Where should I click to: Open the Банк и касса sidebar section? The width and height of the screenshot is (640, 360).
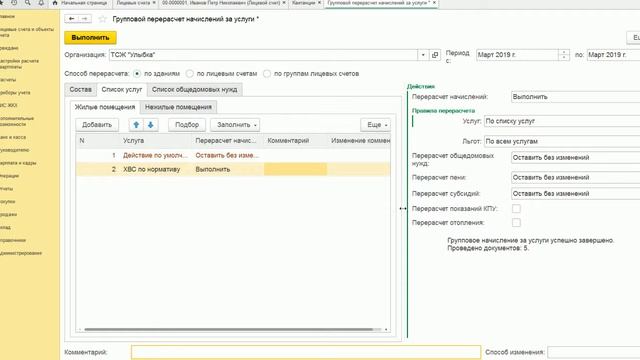coord(13,137)
